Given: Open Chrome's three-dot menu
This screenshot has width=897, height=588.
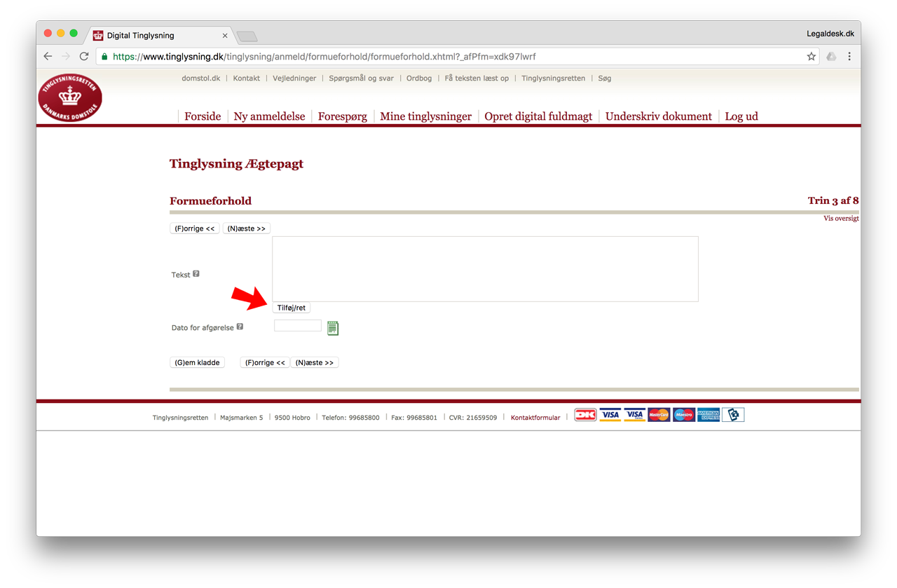Looking at the screenshot, I should click(849, 57).
